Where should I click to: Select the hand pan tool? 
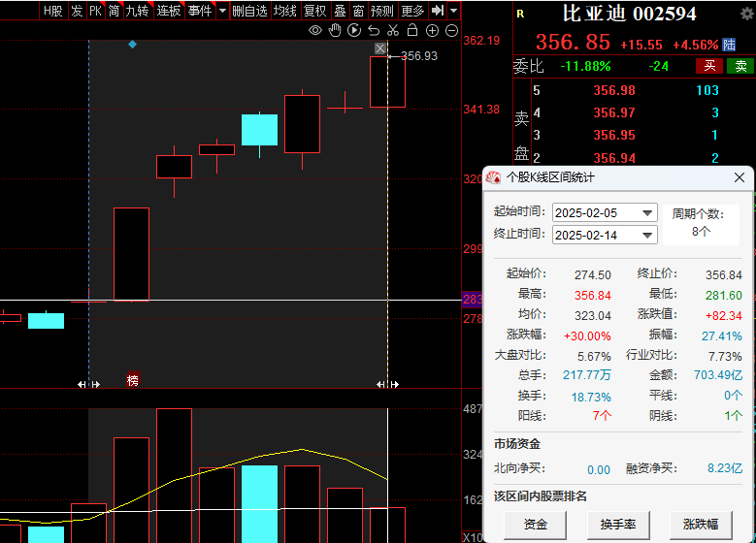pyautogui.click(x=335, y=31)
